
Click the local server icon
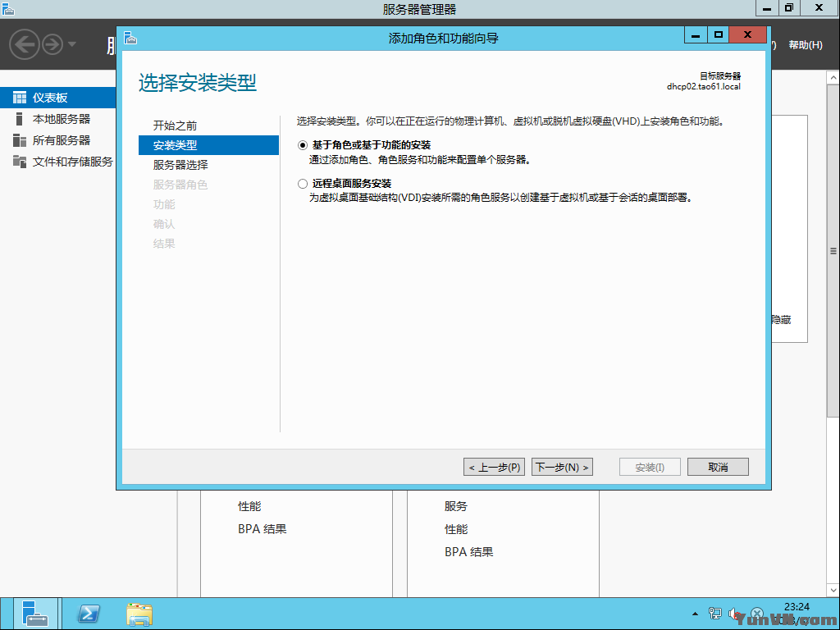click(x=20, y=119)
